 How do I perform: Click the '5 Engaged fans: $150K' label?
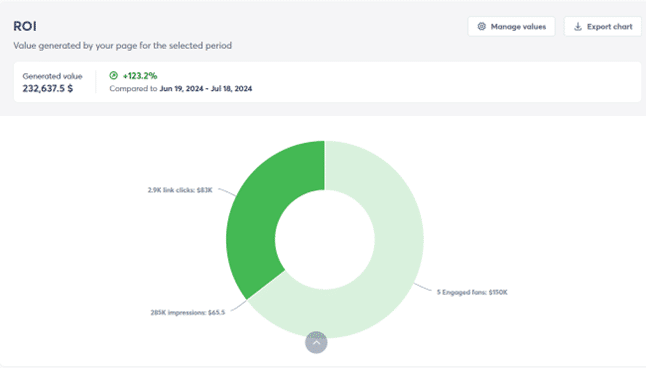(x=472, y=292)
